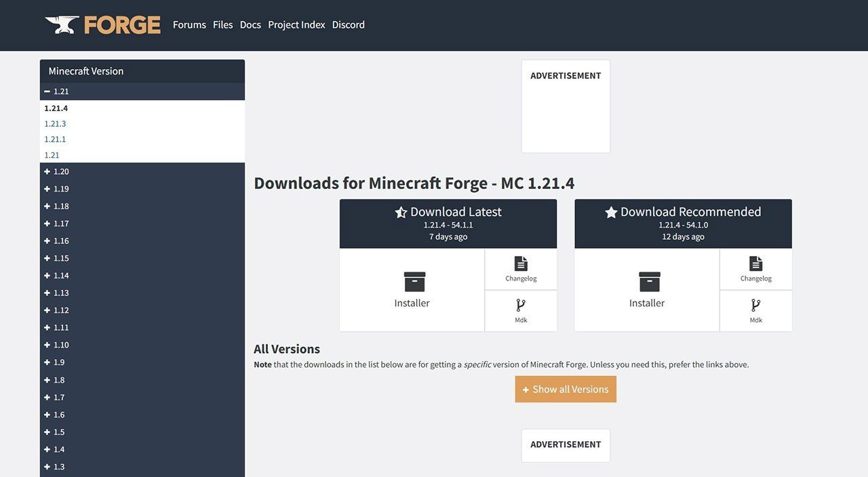Viewport: 868px width, 477px height.
Task: Click the star icon beside Download Recommended
Action: pos(611,213)
